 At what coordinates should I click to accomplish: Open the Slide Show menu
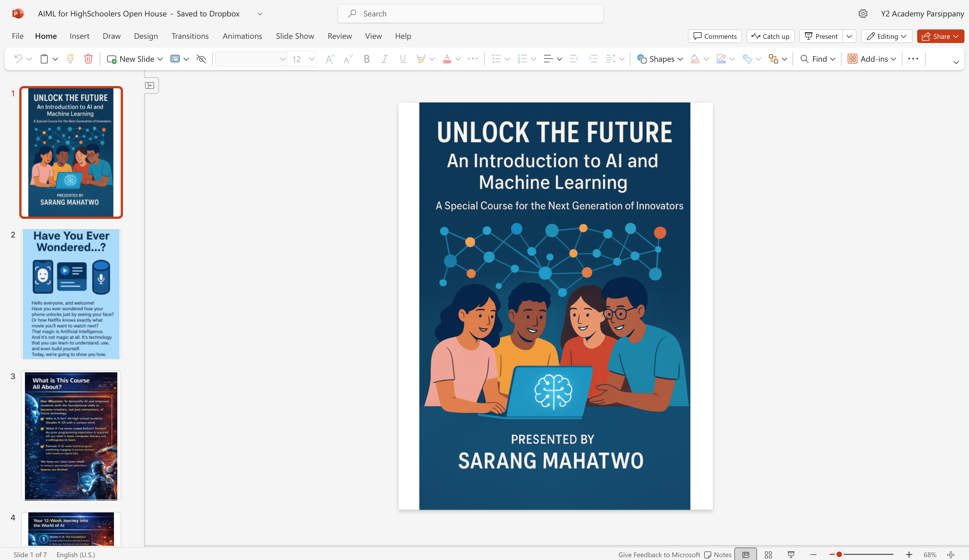(x=295, y=36)
